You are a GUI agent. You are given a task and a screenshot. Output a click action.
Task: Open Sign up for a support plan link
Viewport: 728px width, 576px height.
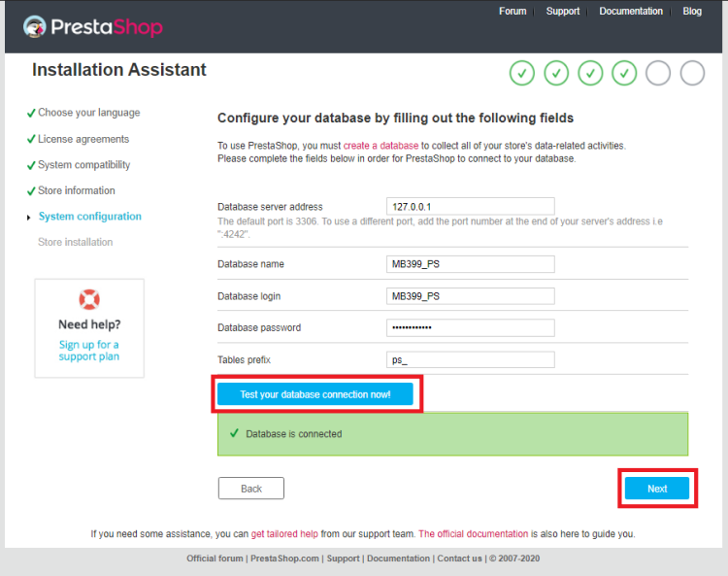89,351
